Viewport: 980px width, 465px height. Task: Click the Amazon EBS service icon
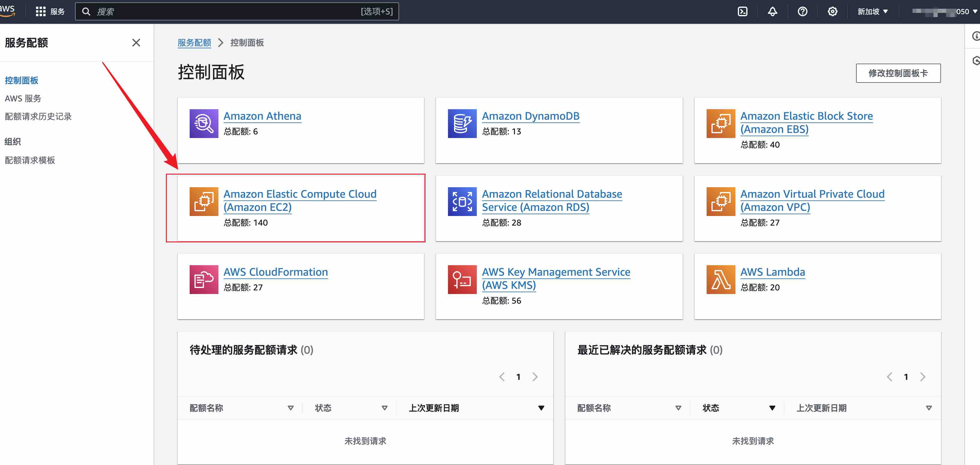click(x=721, y=124)
